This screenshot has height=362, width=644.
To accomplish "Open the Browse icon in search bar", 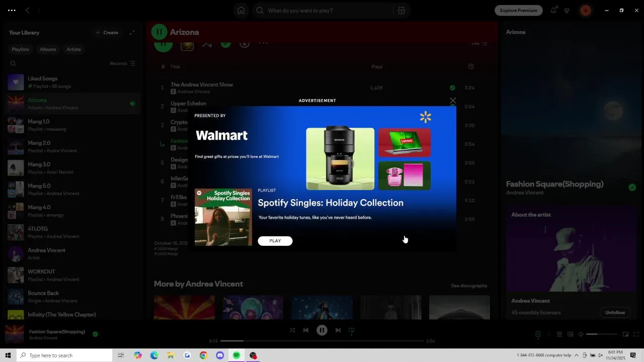I will [401, 11].
